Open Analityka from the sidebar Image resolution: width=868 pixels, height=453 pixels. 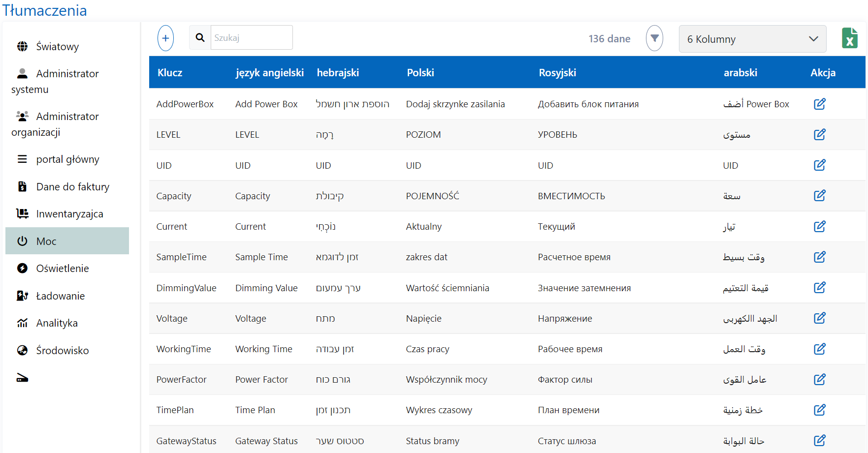57,323
